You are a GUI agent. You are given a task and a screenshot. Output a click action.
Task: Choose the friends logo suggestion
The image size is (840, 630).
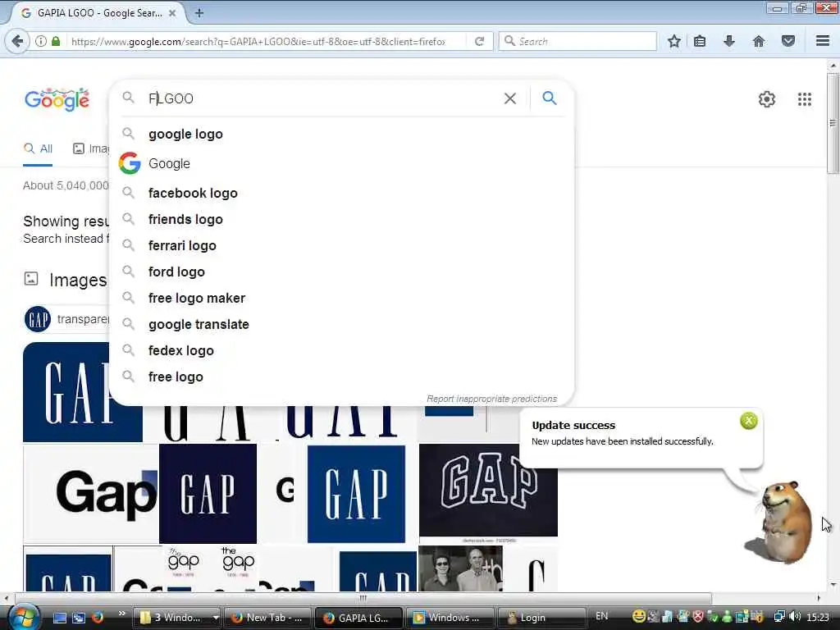[342, 219]
